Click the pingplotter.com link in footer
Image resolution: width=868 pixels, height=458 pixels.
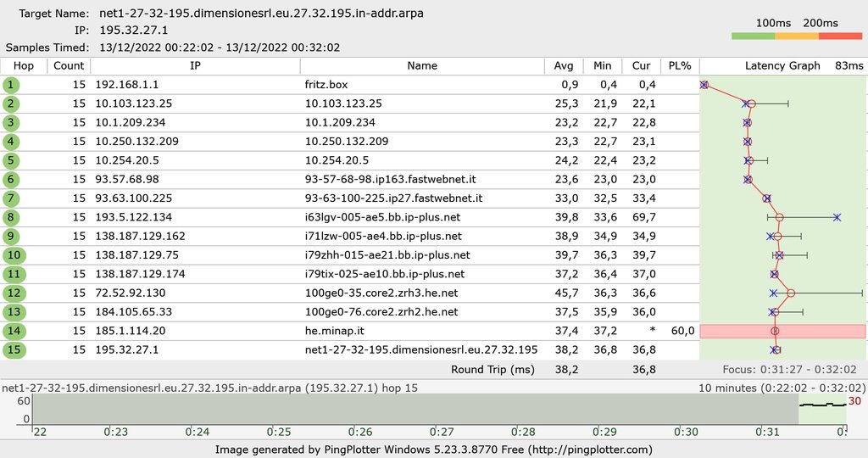(590, 450)
